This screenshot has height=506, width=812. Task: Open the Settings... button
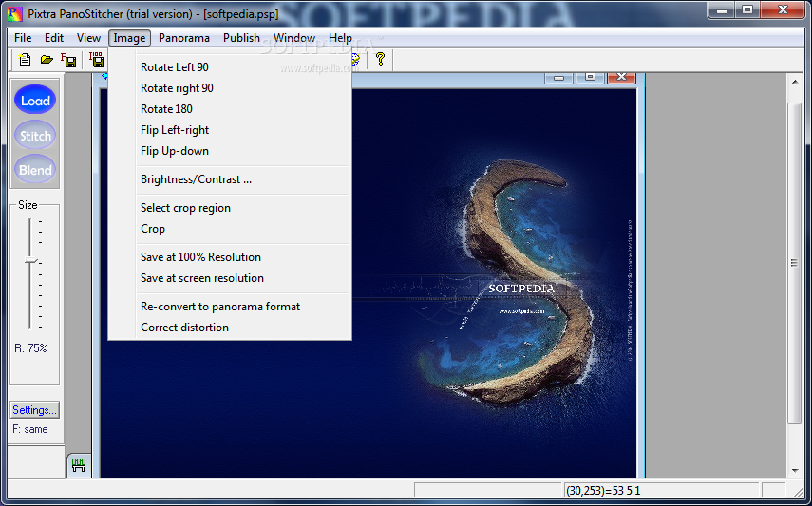pyautogui.click(x=35, y=410)
